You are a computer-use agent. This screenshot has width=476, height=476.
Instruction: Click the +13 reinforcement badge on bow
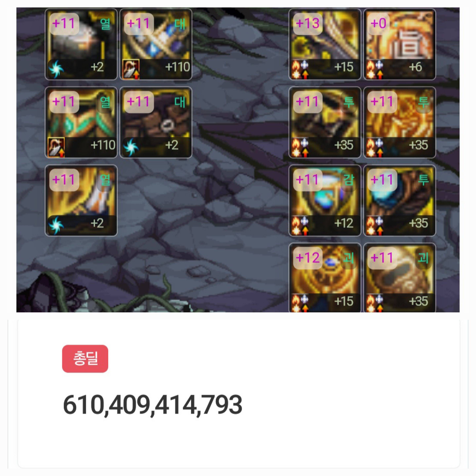pos(308,24)
